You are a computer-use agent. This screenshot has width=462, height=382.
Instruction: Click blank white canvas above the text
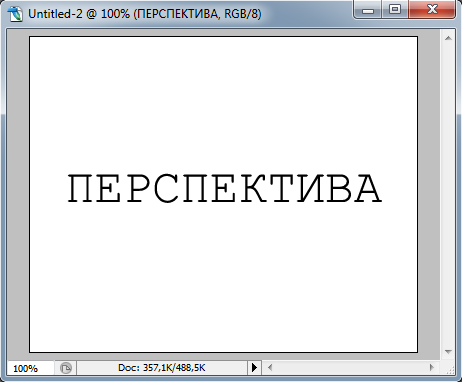click(x=223, y=100)
